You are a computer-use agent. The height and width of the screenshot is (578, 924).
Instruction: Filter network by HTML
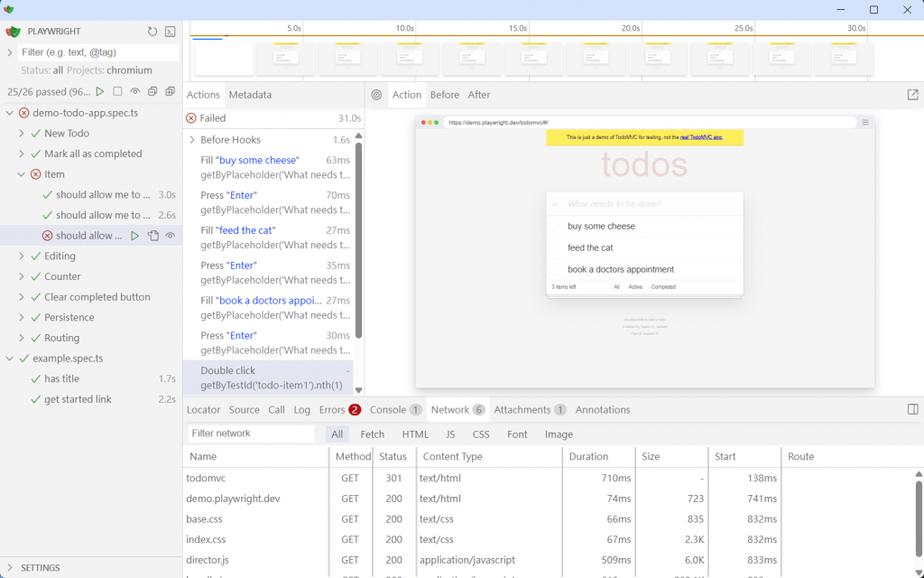(x=415, y=434)
